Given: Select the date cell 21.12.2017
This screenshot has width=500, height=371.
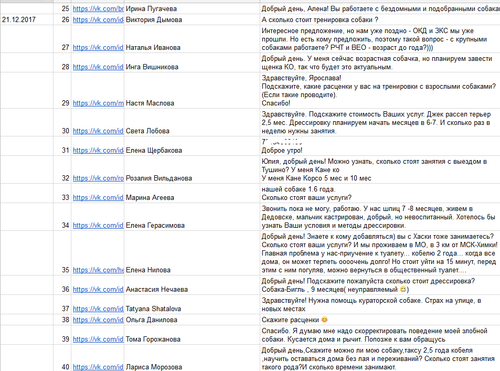Looking at the screenshot, I should click(27, 19).
